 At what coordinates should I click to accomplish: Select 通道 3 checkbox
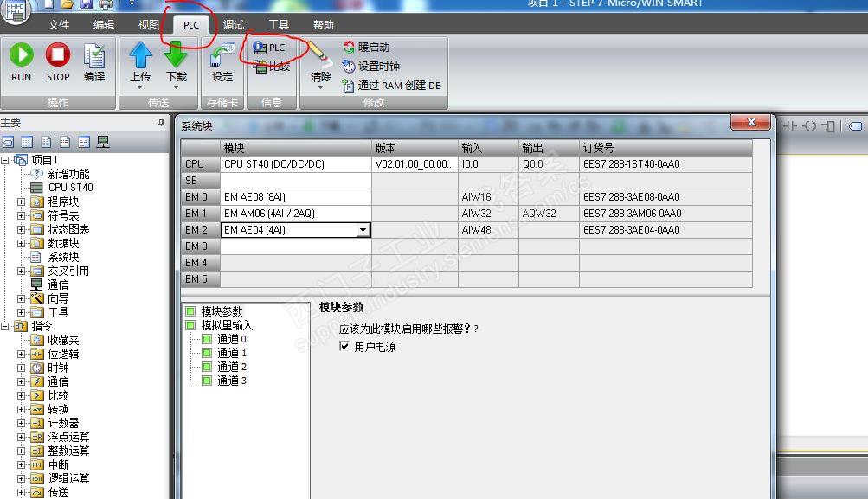207,380
